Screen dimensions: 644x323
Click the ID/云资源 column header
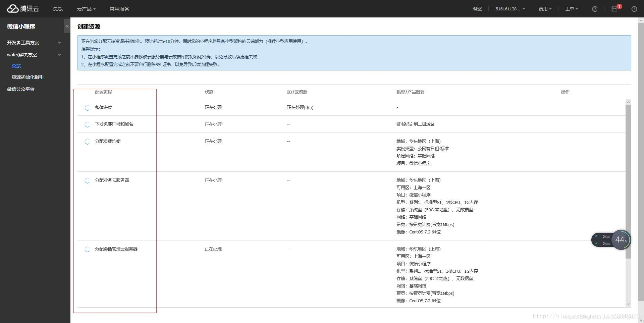(297, 92)
